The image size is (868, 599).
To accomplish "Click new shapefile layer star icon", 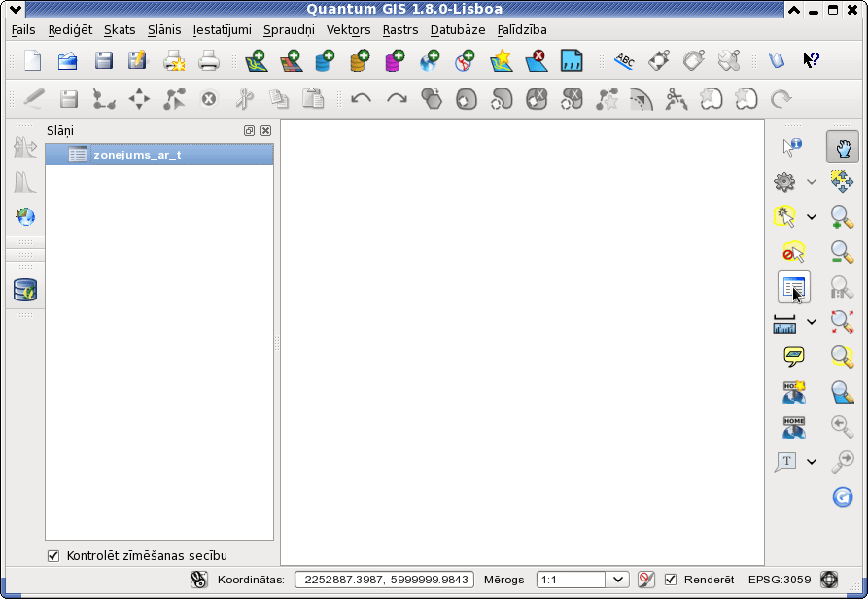I will click(501, 60).
